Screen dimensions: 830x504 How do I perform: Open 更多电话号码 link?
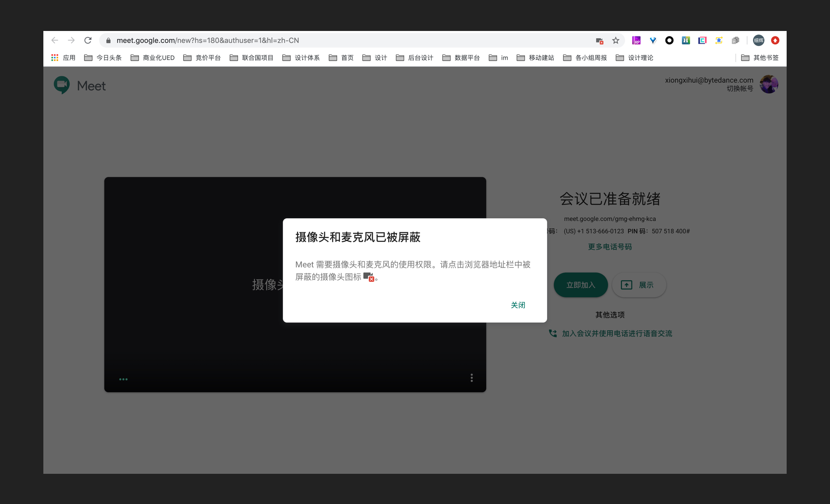pos(610,247)
